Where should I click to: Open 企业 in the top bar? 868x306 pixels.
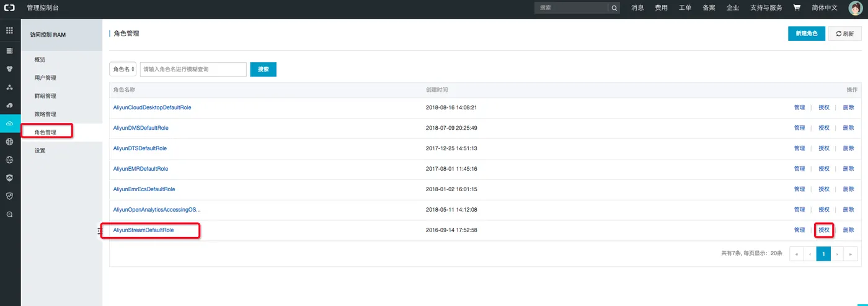click(733, 8)
